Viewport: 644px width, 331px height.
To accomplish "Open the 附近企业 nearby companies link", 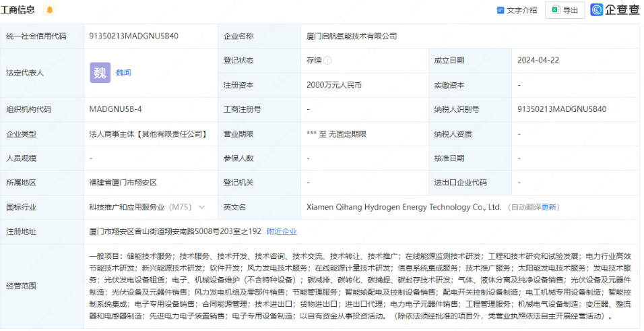I will pyautogui.click(x=282, y=231).
